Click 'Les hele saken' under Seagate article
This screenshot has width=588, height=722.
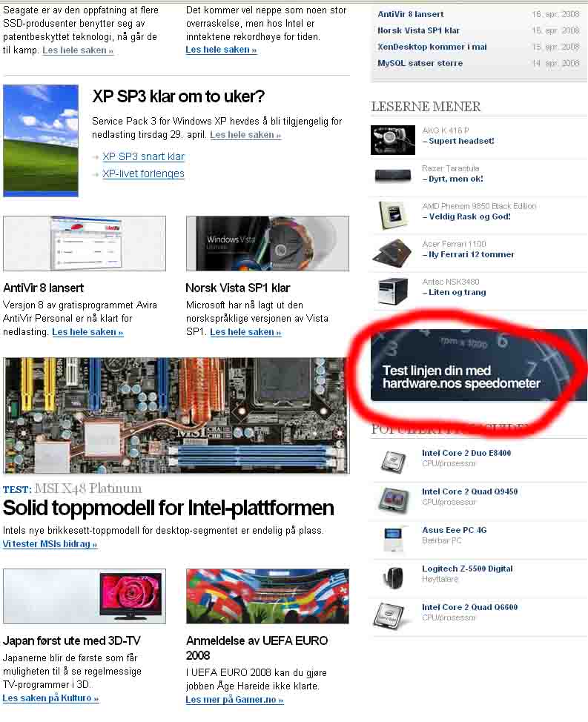78,50
